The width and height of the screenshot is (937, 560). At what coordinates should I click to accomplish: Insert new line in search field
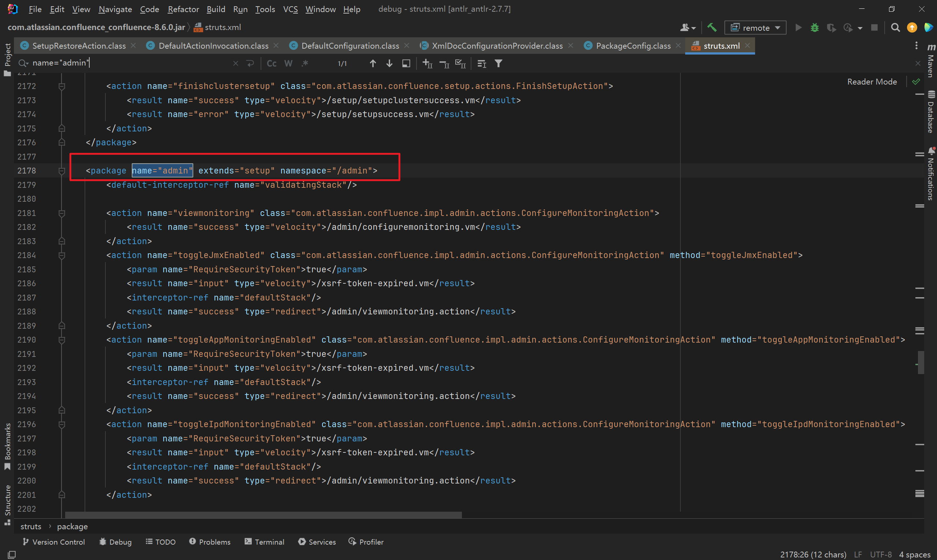[x=250, y=63]
